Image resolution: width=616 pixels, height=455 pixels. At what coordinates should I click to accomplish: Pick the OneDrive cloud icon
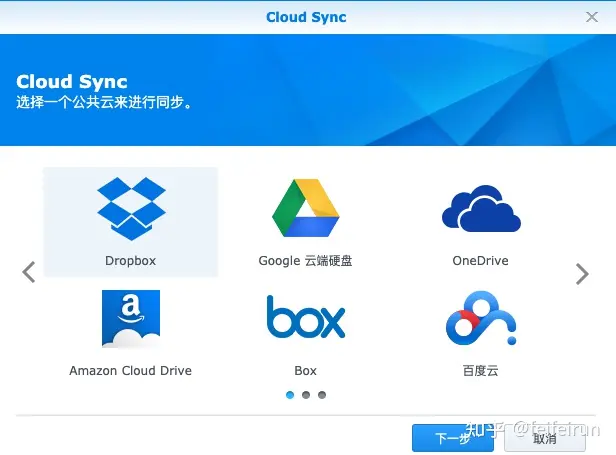click(x=481, y=209)
